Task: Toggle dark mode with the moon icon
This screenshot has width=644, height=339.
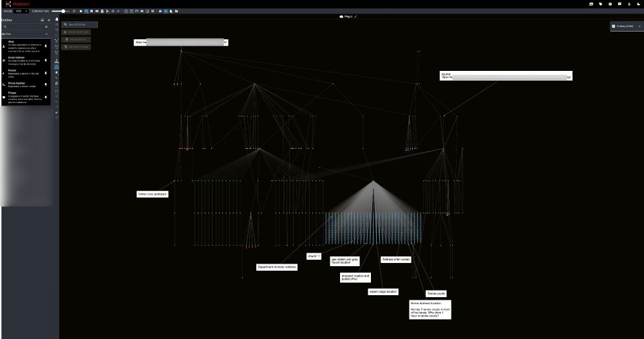Action: (x=639, y=4)
